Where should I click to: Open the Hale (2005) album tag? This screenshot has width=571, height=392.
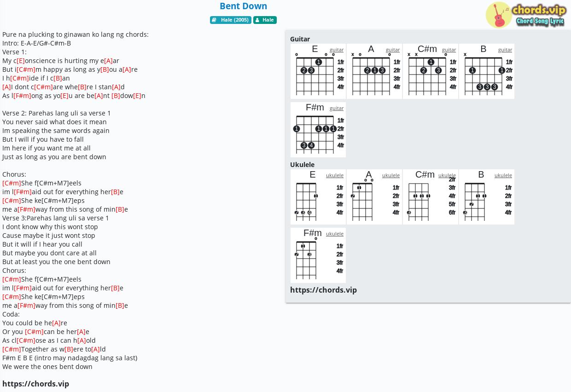click(231, 20)
